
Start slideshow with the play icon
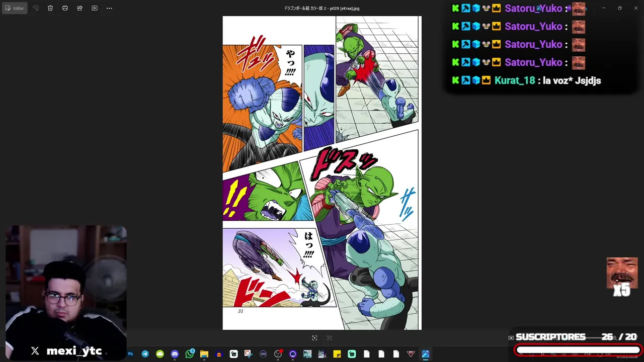pyautogui.click(x=95, y=8)
